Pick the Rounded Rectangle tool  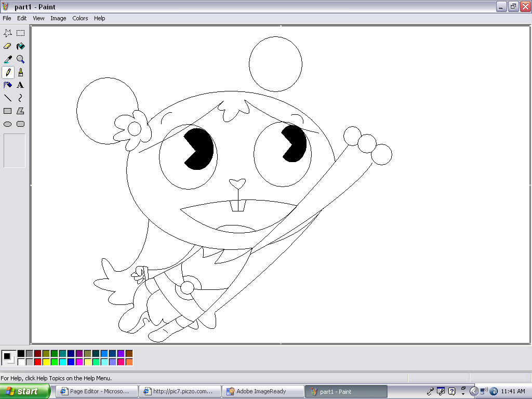point(21,124)
